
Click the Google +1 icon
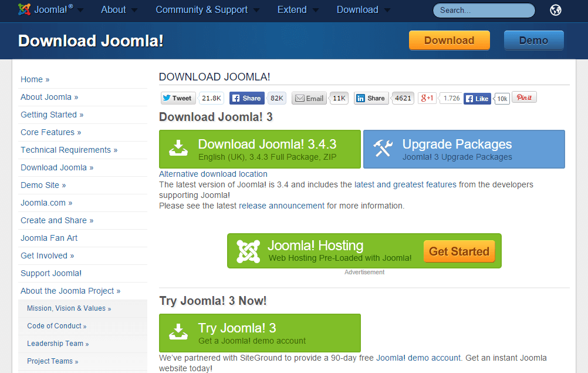[427, 98]
